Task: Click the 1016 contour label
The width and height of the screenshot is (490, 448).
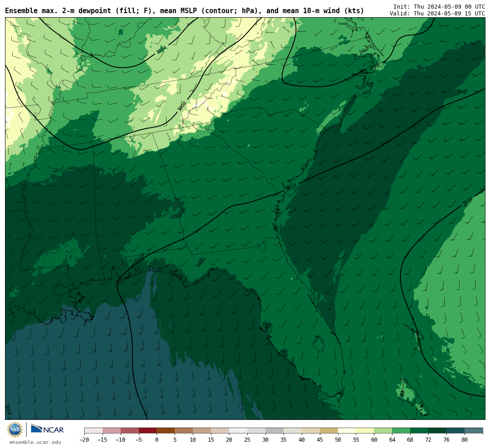Action: click(467, 201)
